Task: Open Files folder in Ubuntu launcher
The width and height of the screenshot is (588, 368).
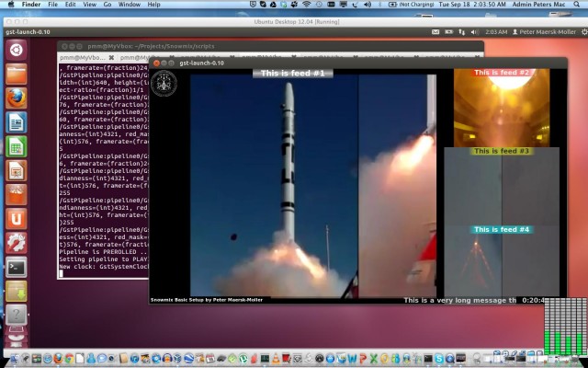Action: point(16,74)
